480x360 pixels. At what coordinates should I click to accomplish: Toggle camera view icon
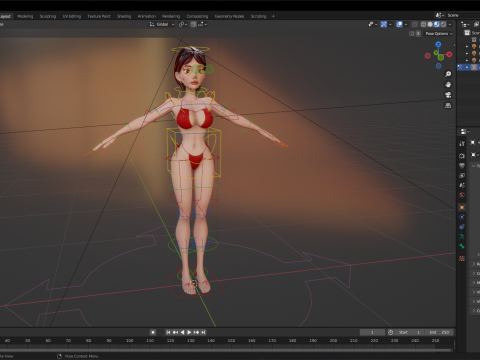pyautogui.click(x=448, y=95)
